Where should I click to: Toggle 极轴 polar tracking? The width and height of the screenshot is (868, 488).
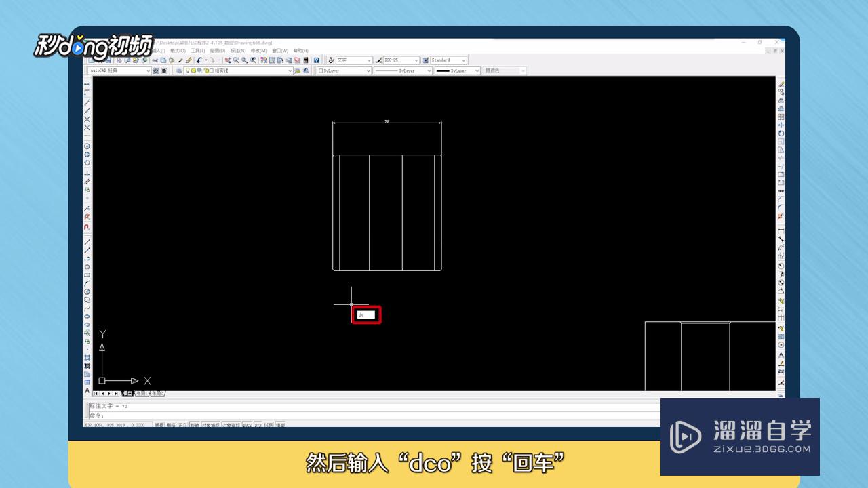pos(195,425)
